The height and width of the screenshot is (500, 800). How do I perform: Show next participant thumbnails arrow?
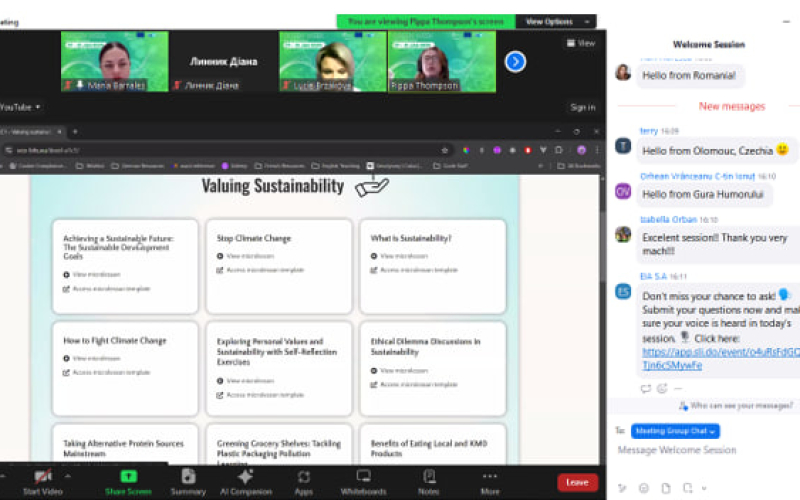coord(515,62)
